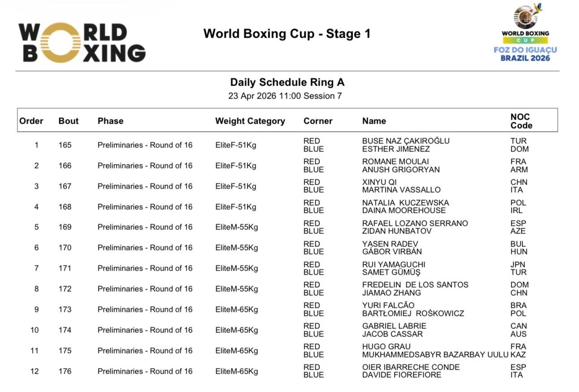Click the NOC Code column header
The image size is (579, 392).
tap(521, 121)
